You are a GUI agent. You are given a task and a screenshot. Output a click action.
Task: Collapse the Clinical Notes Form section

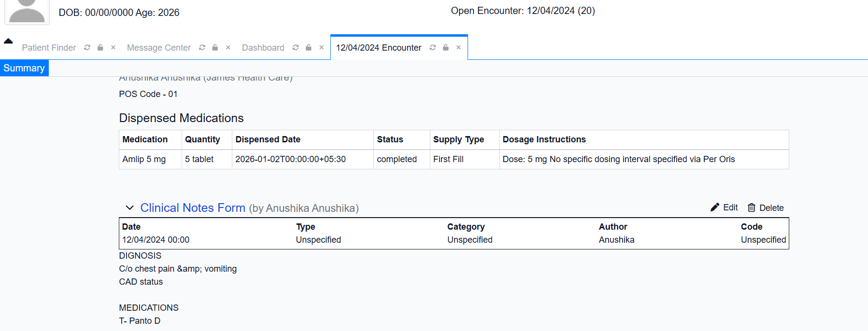[x=129, y=208]
